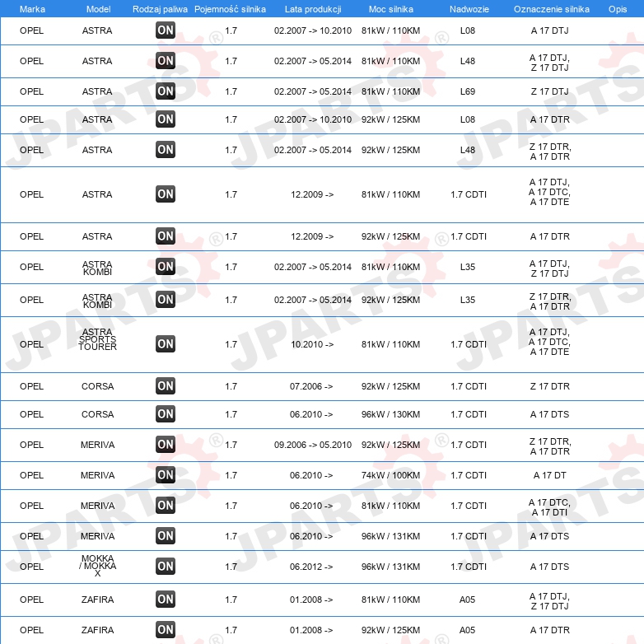Click the ON fuel icon in the Meriva 81kW row
Image resolution: width=644 pixels, height=644 pixels.
[166, 505]
